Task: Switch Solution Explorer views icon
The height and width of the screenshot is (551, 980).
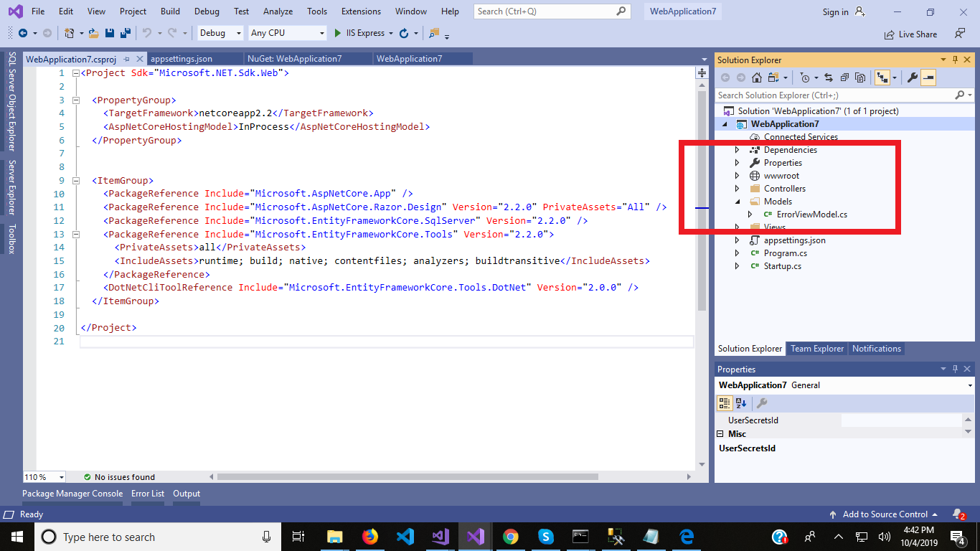Action: click(x=773, y=77)
